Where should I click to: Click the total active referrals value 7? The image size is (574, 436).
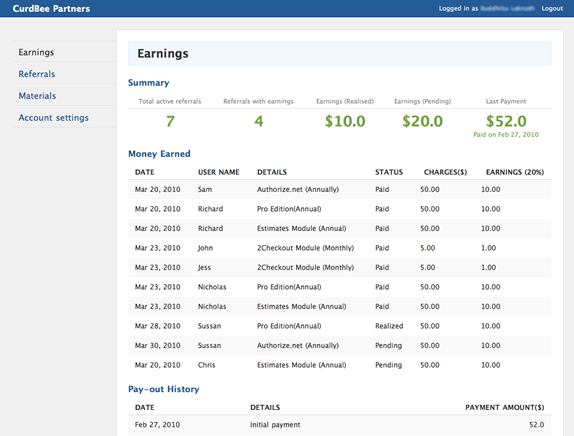pyautogui.click(x=170, y=121)
